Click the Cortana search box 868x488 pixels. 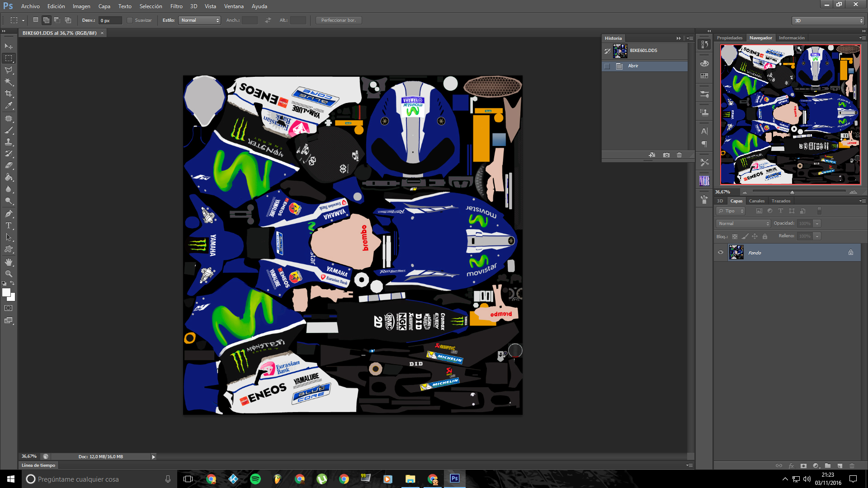[99, 479]
